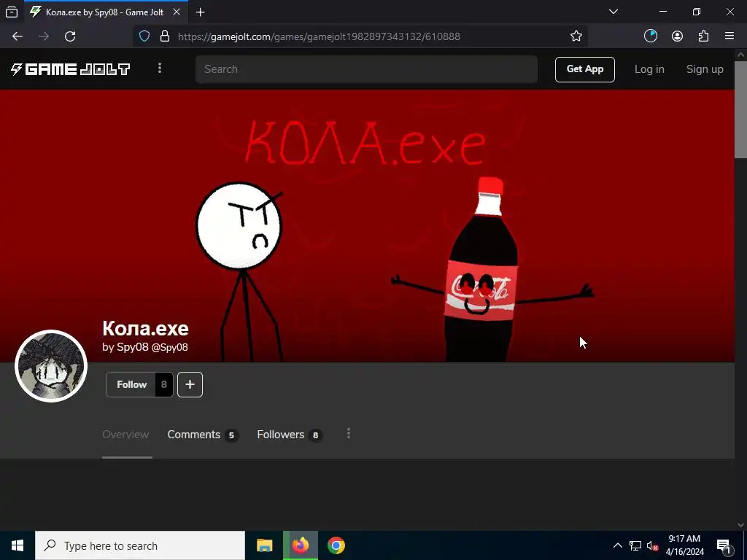Open the Firefox hamburger menu

point(729,36)
